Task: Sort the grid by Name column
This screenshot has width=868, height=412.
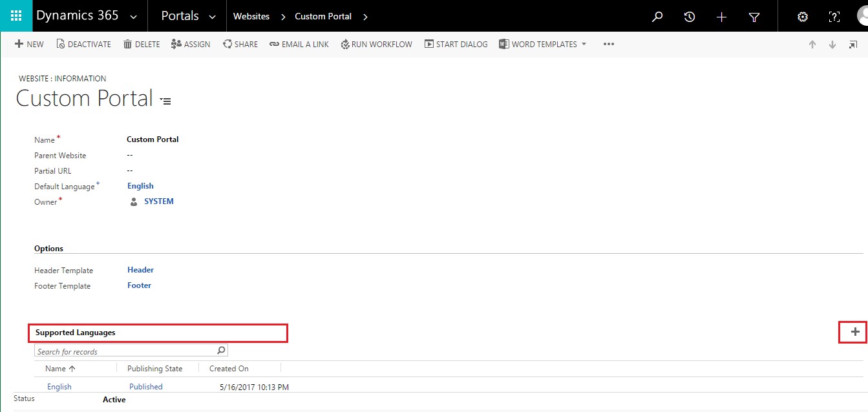Action: 60,369
